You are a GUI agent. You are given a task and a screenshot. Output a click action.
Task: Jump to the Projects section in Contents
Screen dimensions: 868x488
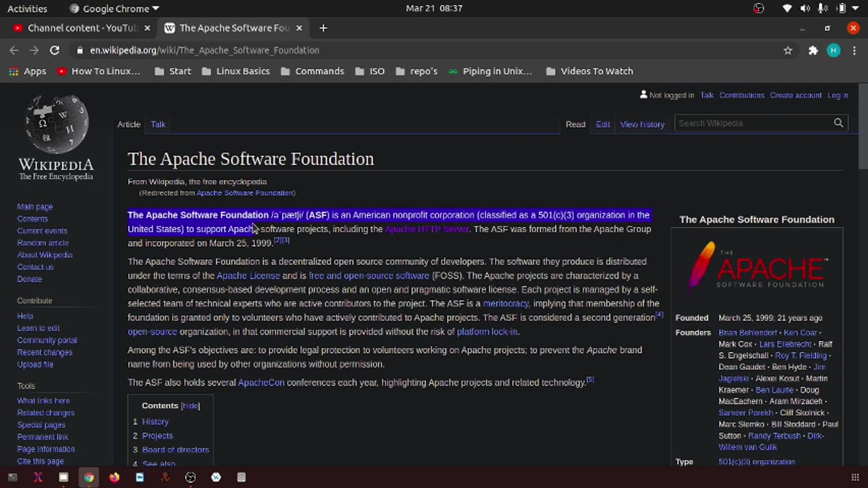pos(157,436)
